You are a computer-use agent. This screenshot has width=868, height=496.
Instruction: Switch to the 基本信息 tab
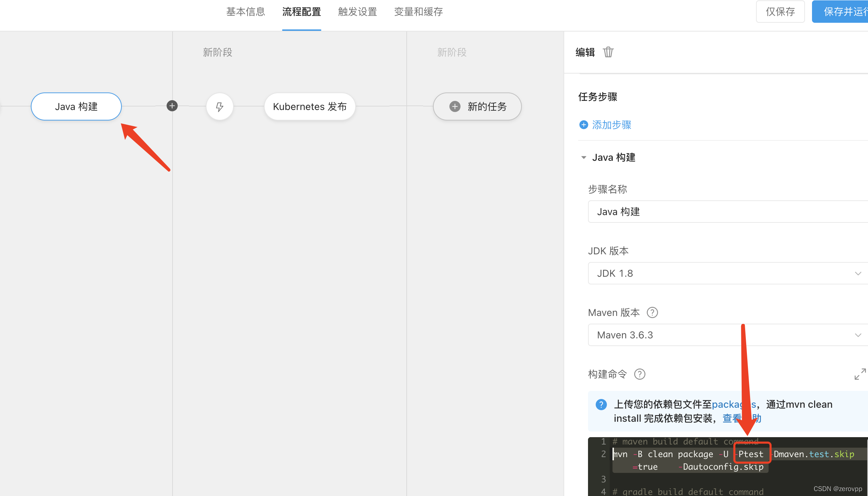(x=245, y=12)
